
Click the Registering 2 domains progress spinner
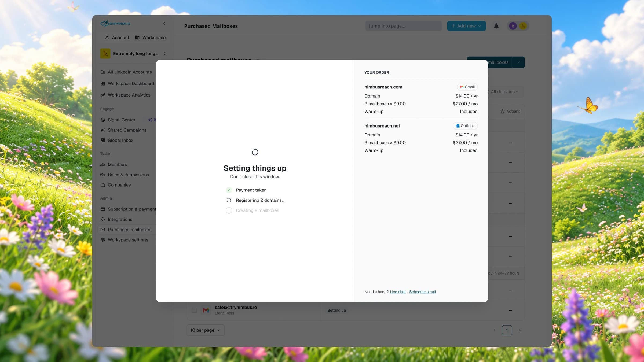point(229,200)
